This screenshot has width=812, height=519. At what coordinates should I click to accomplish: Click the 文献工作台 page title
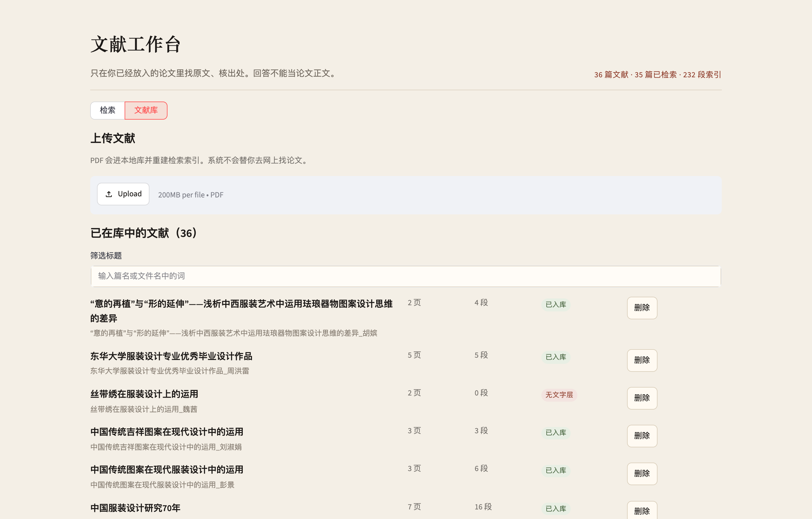pyautogui.click(x=136, y=44)
